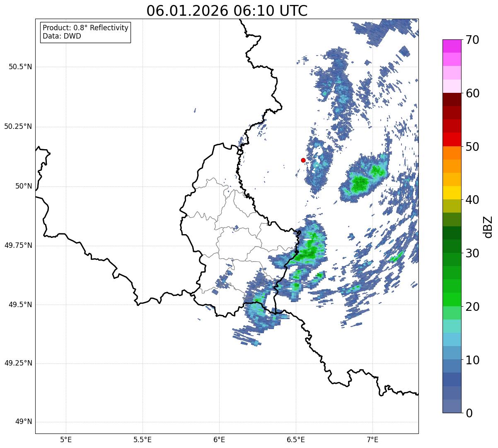The height and width of the screenshot is (448, 498).
Task: Click the colorbar tick label "10"
Action: coord(472,360)
